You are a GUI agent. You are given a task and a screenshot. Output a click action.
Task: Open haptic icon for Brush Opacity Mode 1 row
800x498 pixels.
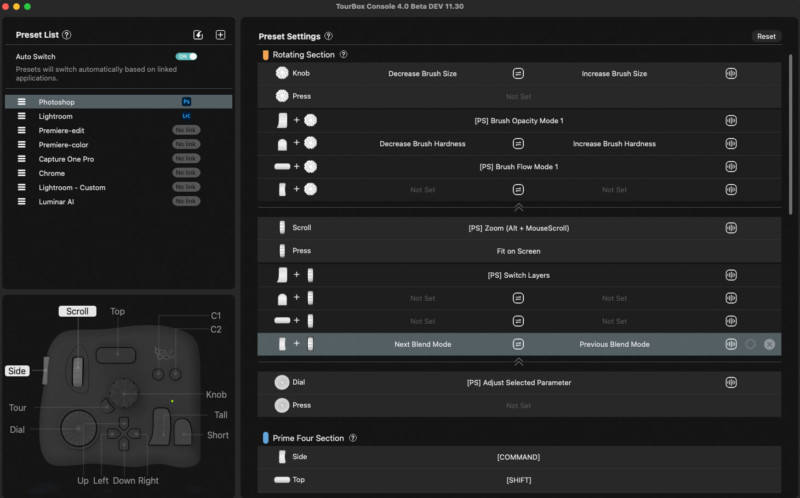pos(731,120)
